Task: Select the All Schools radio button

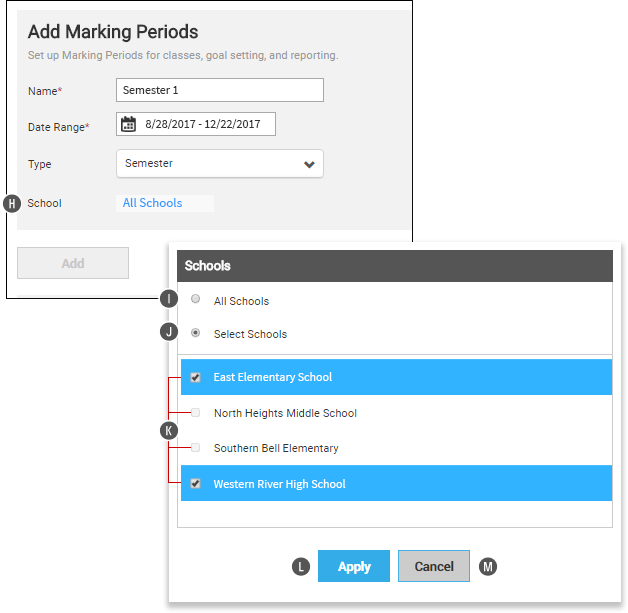Action: coord(195,299)
